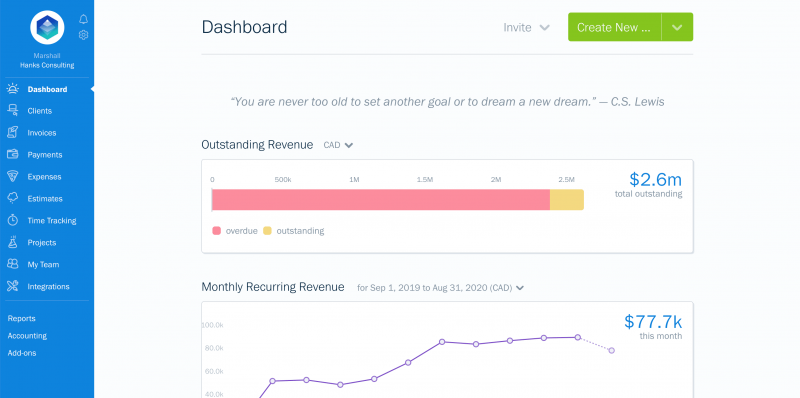Click the last dotted projected data point

pyautogui.click(x=611, y=351)
